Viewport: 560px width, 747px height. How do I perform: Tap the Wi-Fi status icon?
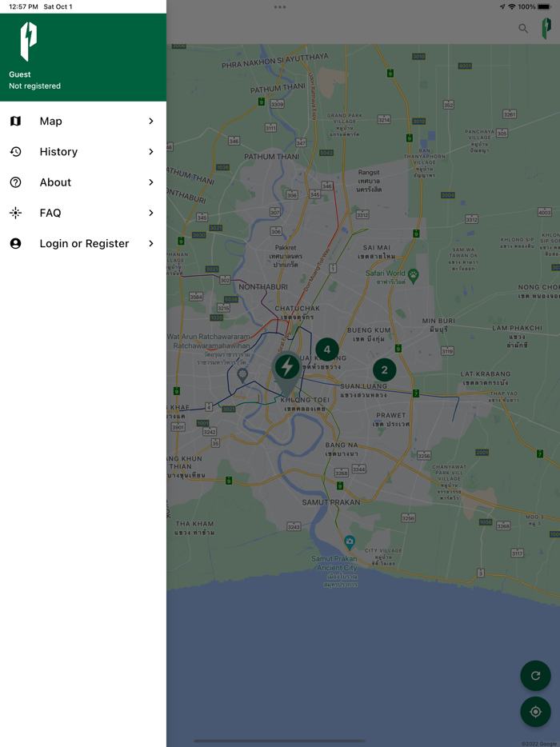tap(512, 6)
